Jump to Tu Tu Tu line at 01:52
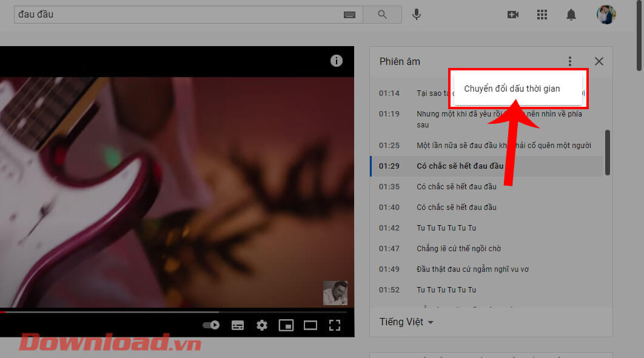 pos(486,290)
